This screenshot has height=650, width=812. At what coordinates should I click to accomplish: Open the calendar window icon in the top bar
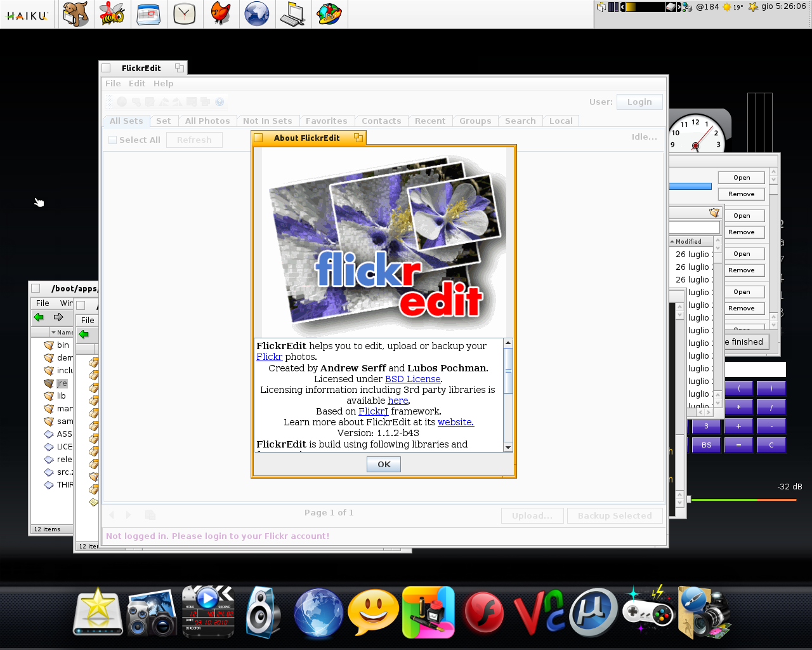pyautogui.click(x=148, y=14)
